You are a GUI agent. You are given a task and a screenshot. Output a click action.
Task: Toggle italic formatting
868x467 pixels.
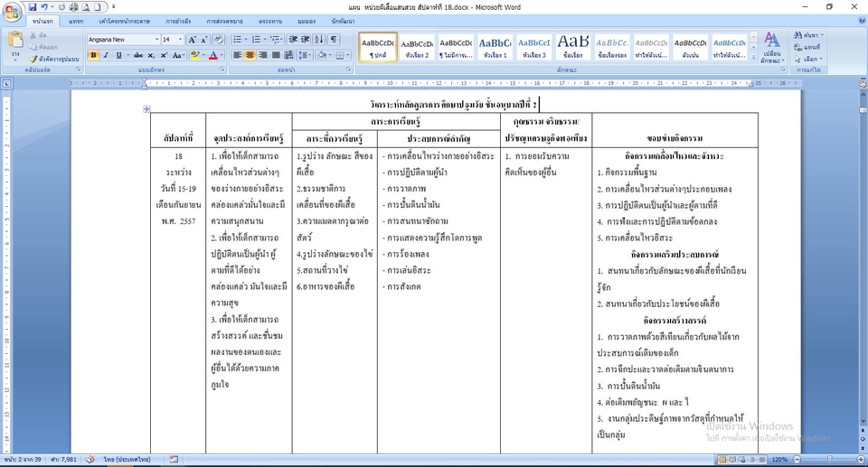106,55
